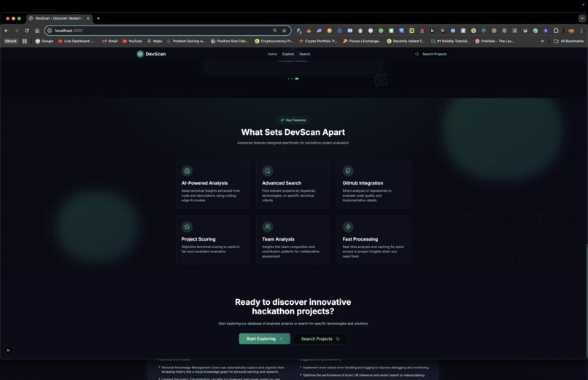Click the GitHub Integration card title
588x380 pixels.
click(x=363, y=183)
